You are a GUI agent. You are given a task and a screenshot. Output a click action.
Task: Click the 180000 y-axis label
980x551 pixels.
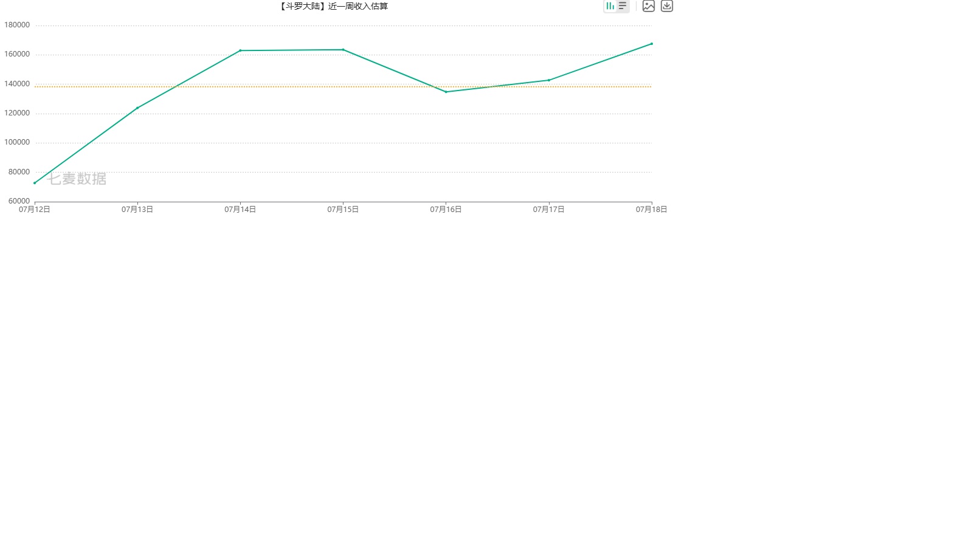coord(17,25)
